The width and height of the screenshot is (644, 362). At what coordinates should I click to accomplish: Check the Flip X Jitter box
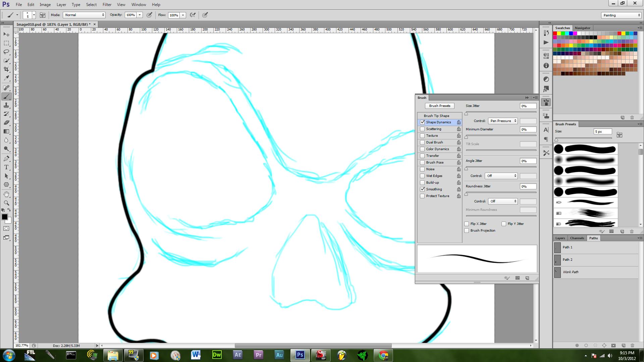tap(467, 224)
